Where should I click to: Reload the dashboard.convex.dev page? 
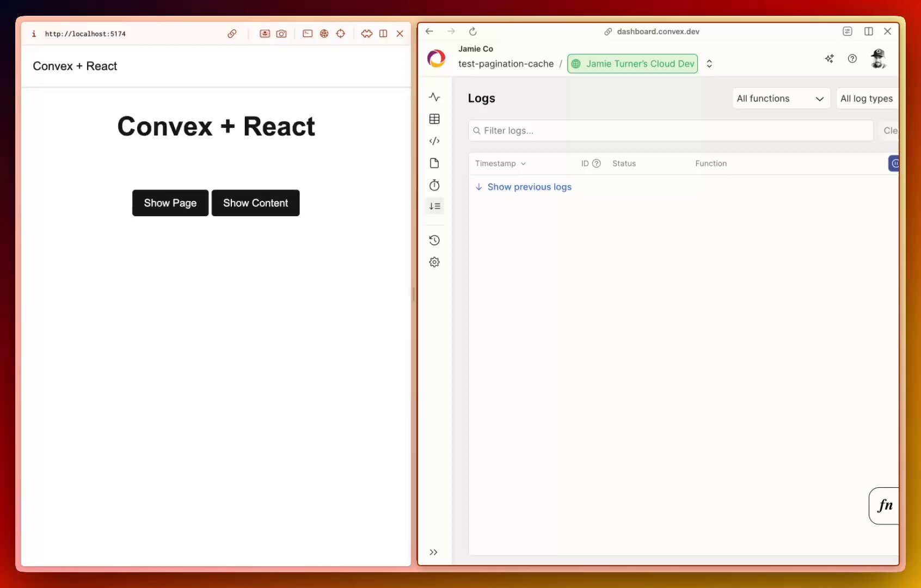pyautogui.click(x=473, y=32)
